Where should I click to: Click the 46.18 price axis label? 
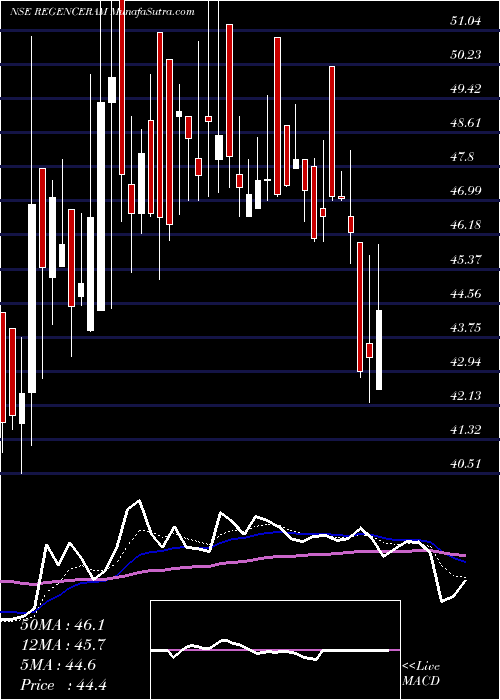(x=466, y=225)
